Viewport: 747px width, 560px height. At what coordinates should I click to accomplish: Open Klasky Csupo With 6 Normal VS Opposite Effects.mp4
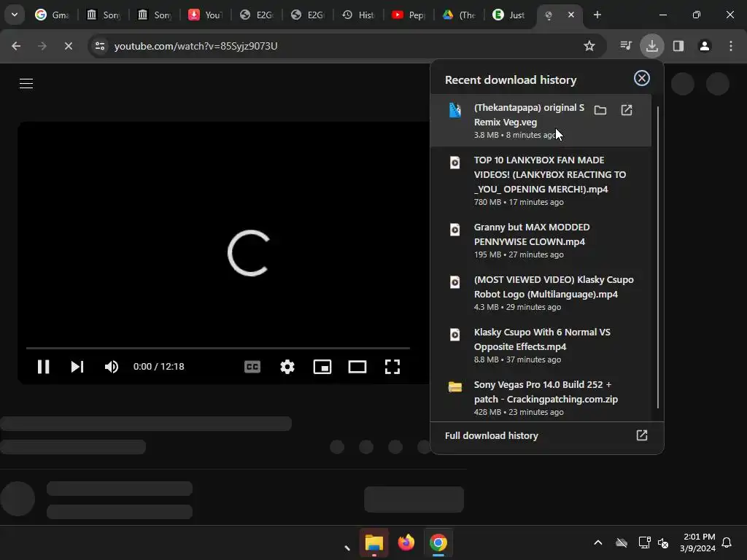pos(541,345)
